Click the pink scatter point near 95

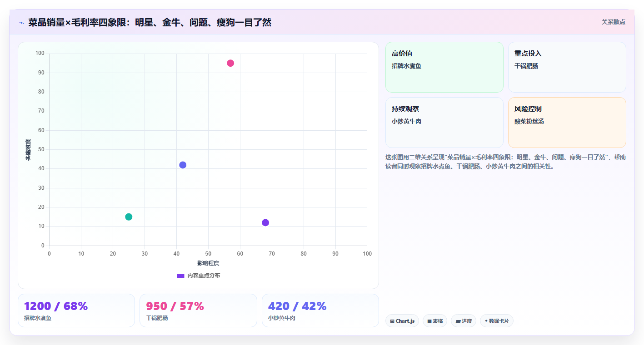pos(230,63)
